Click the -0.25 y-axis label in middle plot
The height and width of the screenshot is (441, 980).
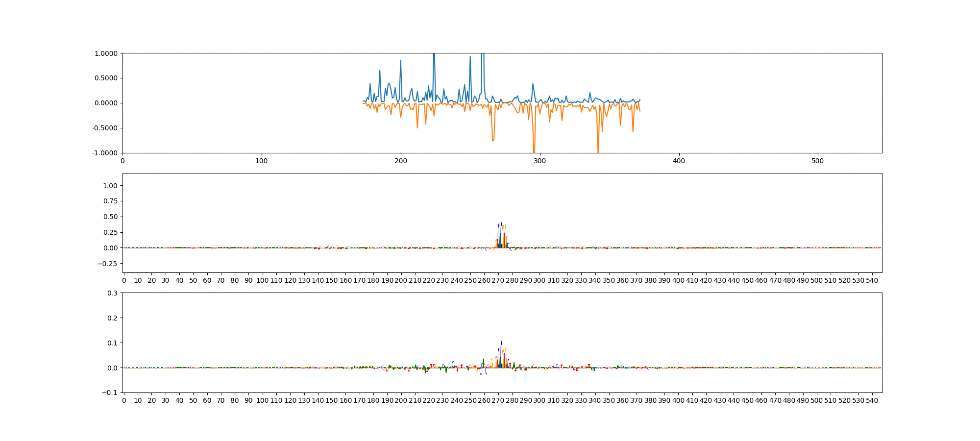point(108,264)
